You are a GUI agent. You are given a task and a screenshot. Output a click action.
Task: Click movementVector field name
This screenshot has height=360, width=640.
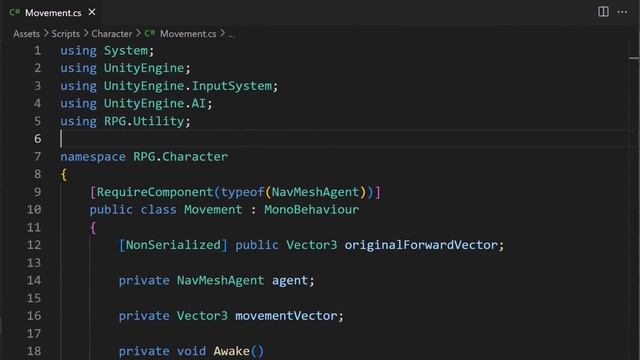[x=287, y=316]
